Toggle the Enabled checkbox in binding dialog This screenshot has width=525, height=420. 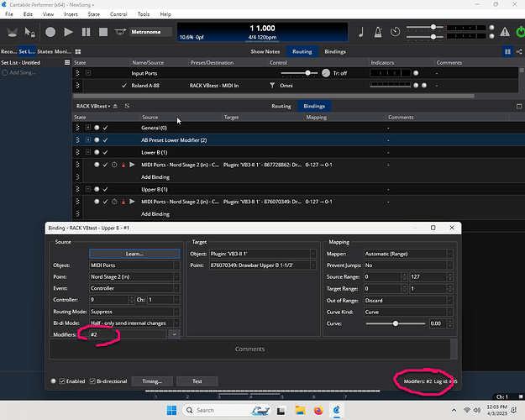[x=62, y=381]
